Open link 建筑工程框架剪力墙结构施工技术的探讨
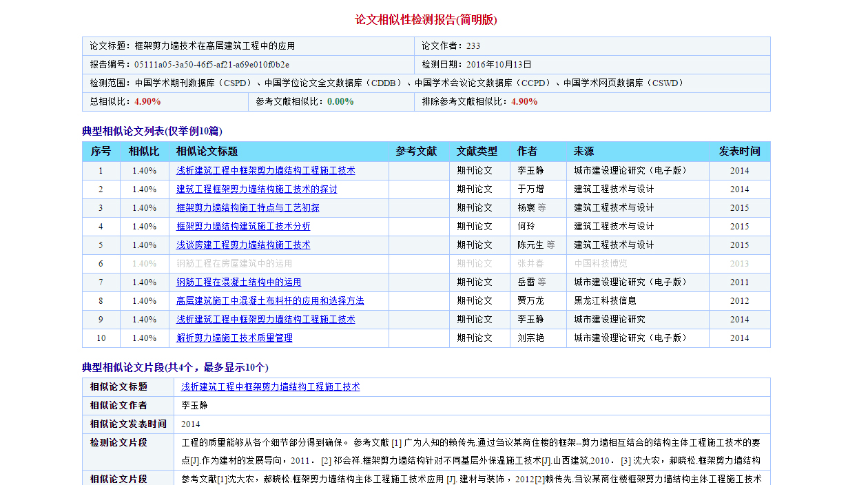 pos(256,189)
